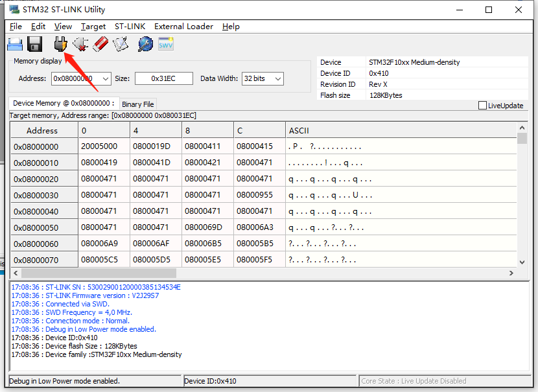Toggle LiveUpdate checkbox

coord(482,105)
